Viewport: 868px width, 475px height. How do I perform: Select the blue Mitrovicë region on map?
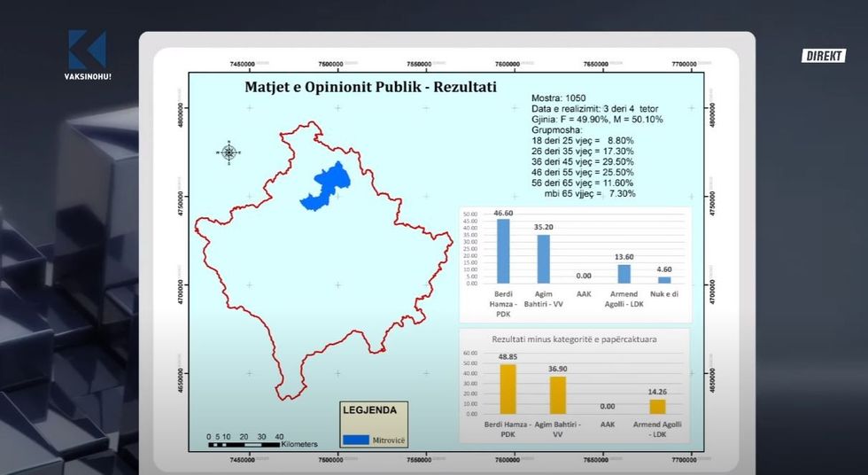coord(327,186)
